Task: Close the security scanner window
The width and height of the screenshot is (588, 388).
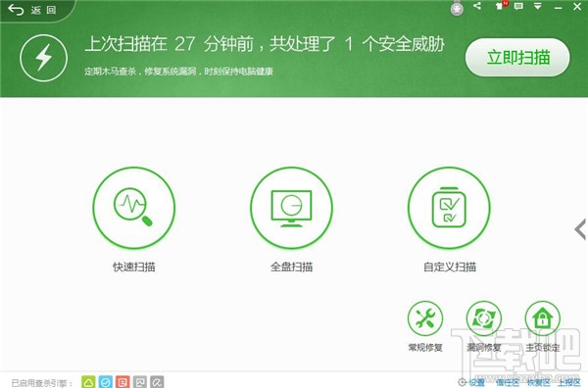Action: click(x=577, y=7)
